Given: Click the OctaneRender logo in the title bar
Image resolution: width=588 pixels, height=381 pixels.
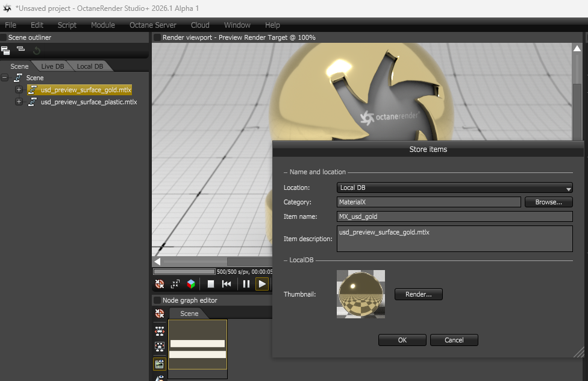Looking at the screenshot, I should 7,8.
